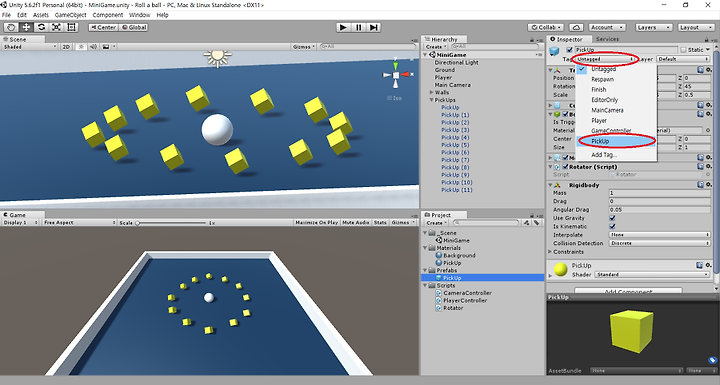
Task: Open the Layer dropdown showing Default
Action: coord(683,59)
